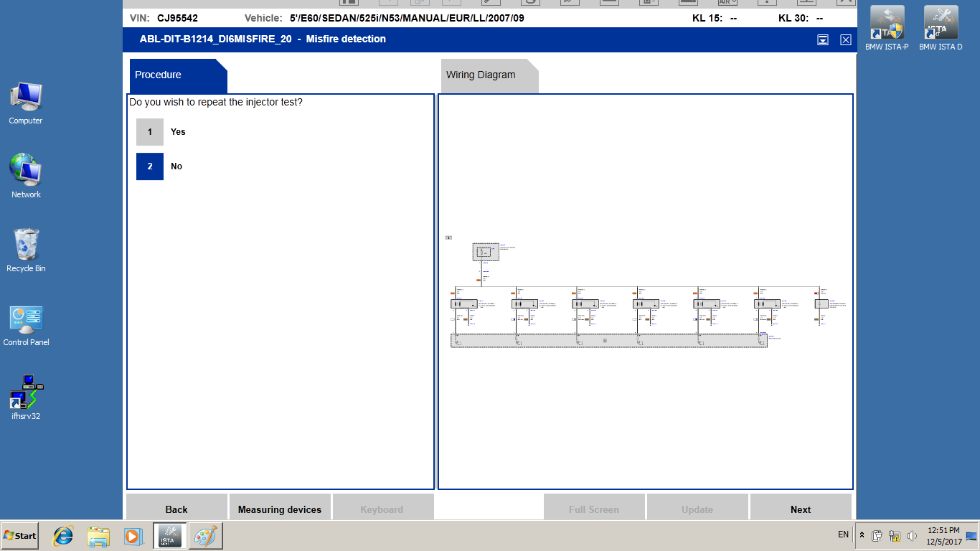The width and height of the screenshot is (980, 551).
Task: Expand hidden system tray icons
Action: [862, 536]
